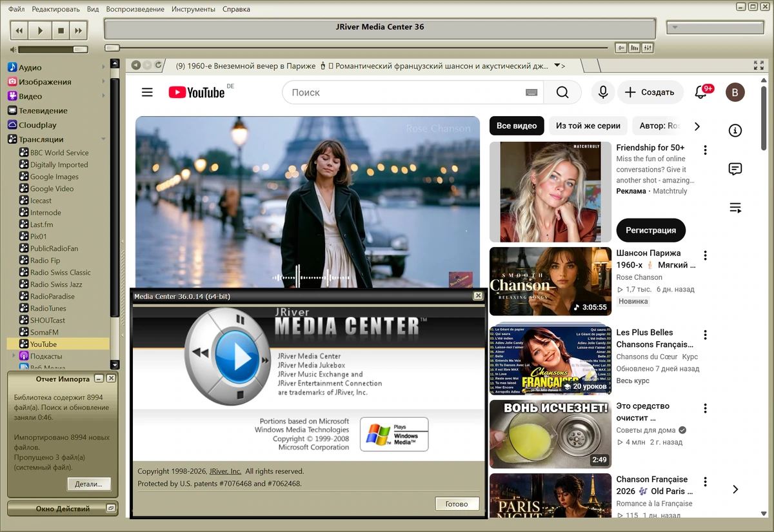This screenshot has height=532, width=774.
Task: Click the Готово button in About dialog
Action: coord(457,504)
